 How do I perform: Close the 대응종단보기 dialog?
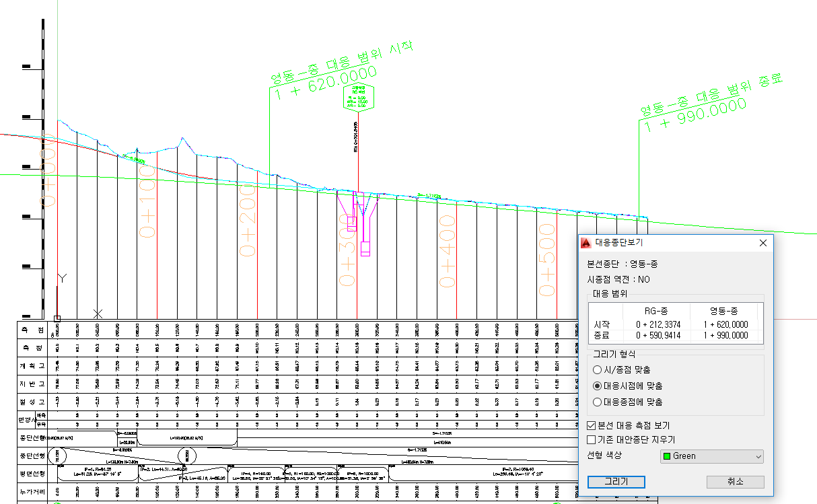tap(762, 244)
